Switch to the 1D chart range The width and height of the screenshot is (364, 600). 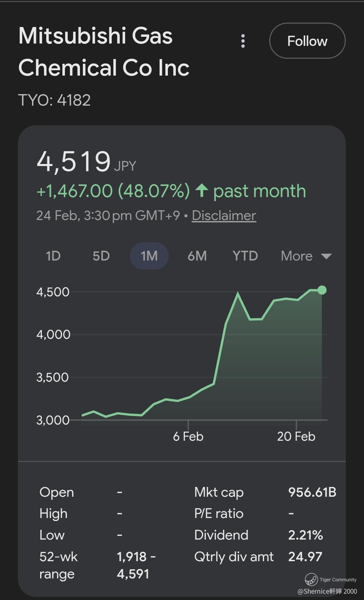53,256
